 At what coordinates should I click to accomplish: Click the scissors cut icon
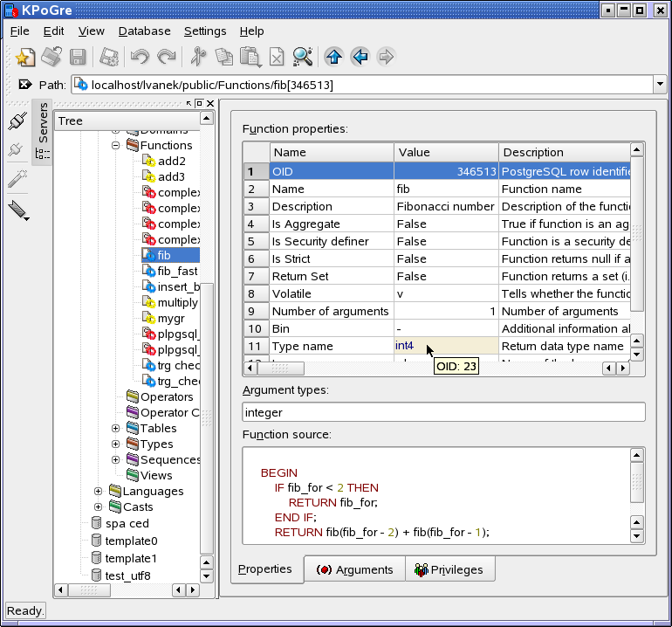click(x=198, y=58)
